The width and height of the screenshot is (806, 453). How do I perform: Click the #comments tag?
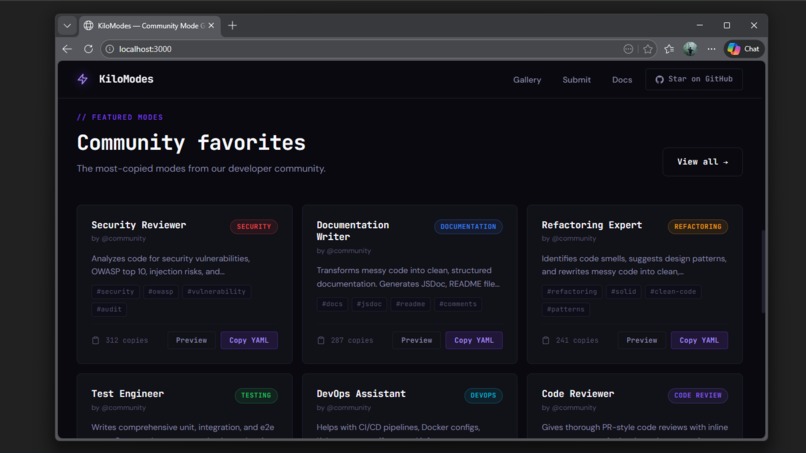(457, 304)
